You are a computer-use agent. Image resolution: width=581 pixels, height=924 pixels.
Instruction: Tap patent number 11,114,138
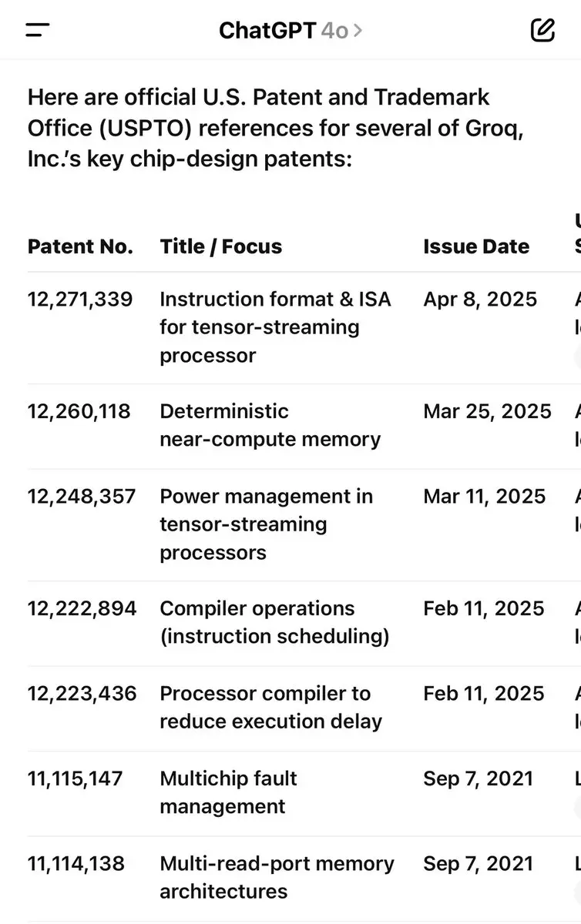tap(76, 863)
